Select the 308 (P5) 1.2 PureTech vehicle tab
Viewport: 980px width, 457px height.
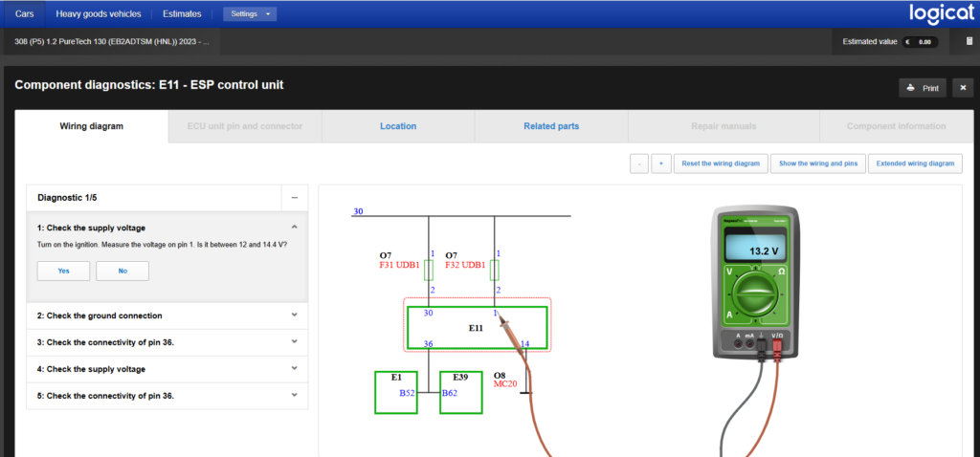pos(112,42)
